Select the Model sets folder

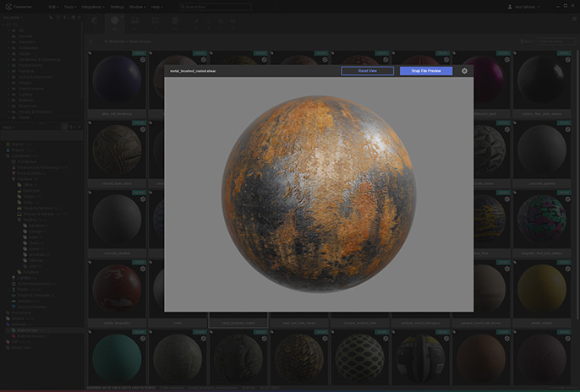coord(28,106)
